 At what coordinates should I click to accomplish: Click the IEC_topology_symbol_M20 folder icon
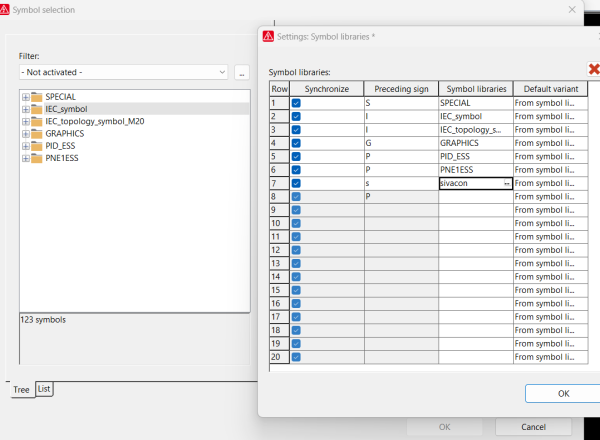(x=37, y=121)
